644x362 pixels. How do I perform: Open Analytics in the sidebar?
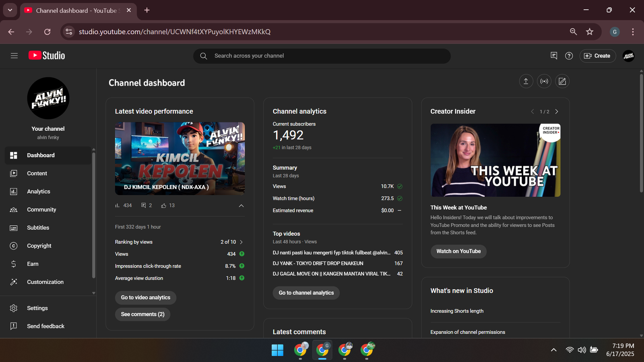[48, 191]
